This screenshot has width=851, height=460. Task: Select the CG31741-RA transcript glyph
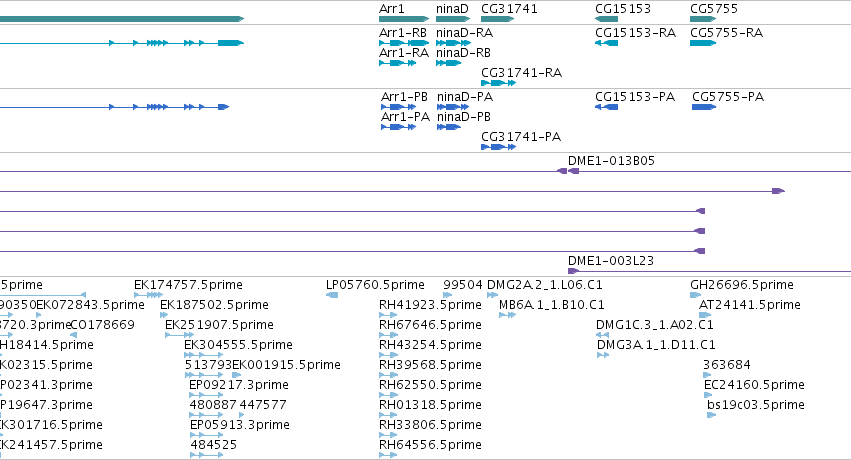coord(498,83)
